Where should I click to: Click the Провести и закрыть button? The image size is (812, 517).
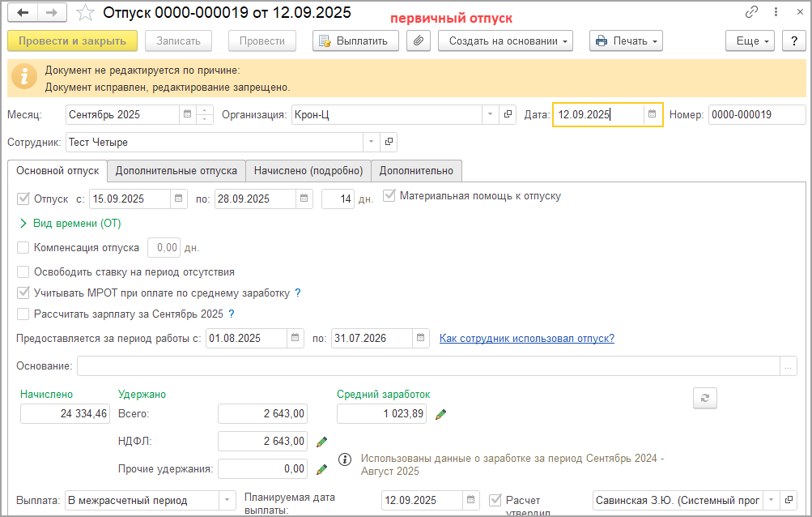[x=72, y=41]
